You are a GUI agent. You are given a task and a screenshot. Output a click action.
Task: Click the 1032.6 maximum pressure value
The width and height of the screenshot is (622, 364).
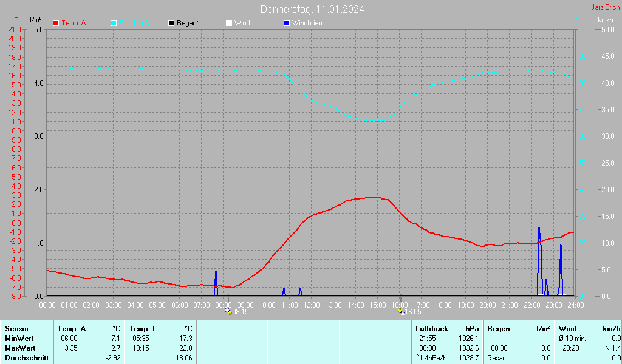coord(469,348)
